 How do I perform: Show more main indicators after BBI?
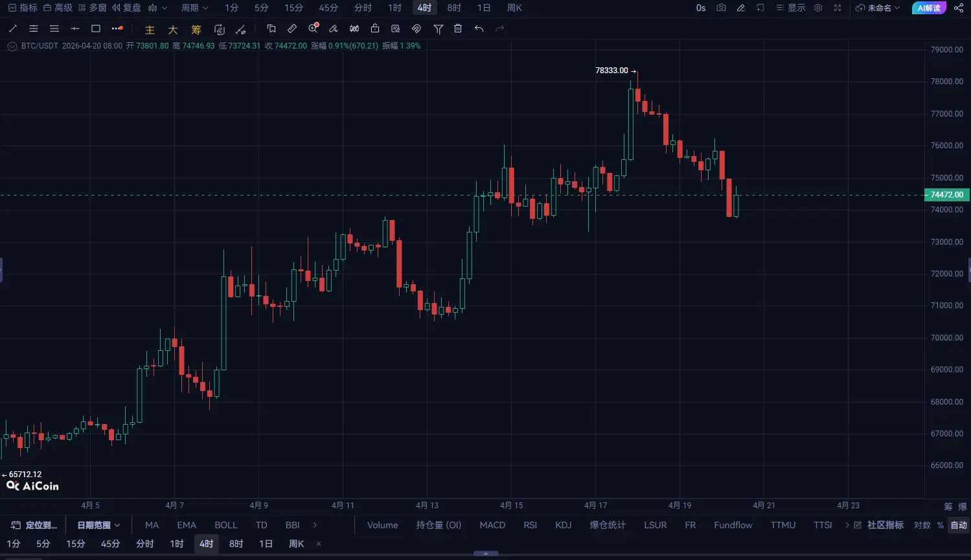315,525
